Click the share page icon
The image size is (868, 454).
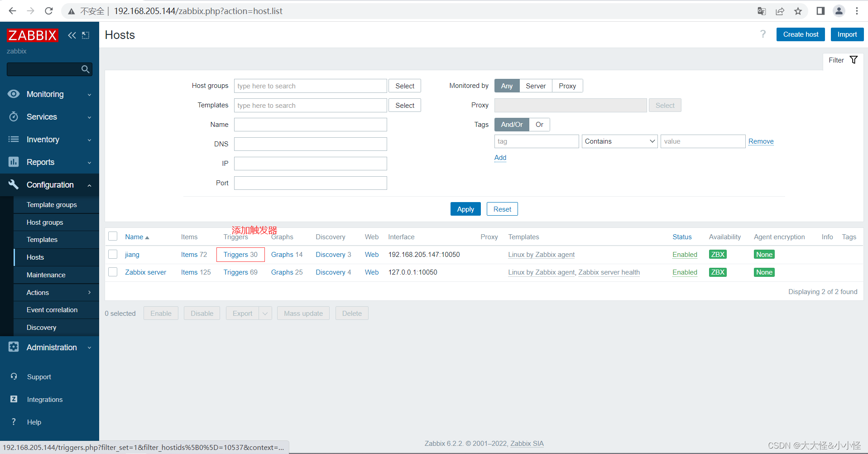click(x=780, y=11)
